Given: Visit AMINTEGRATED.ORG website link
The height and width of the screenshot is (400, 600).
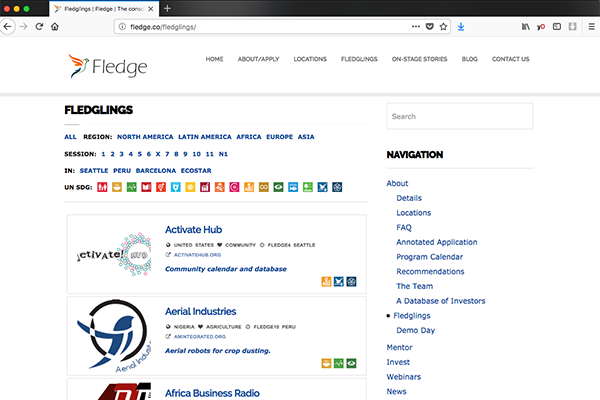Looking at the screenshot, I should 200,336.
